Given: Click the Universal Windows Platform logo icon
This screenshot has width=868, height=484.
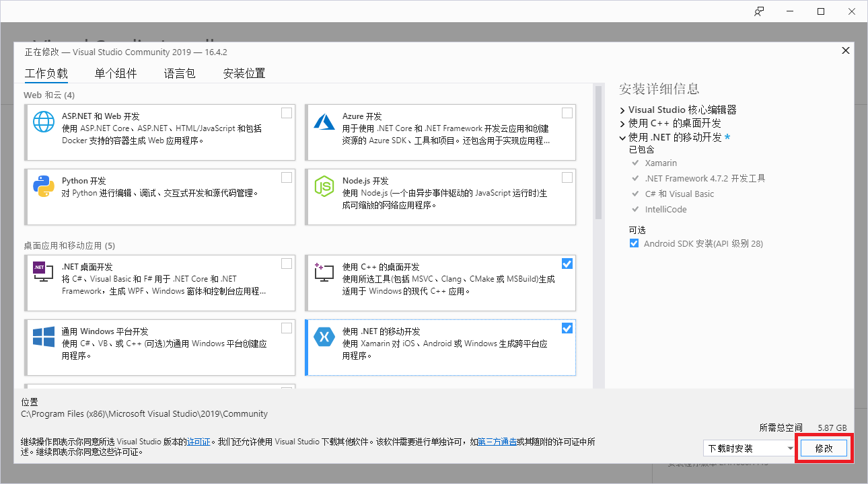Looking at the screenshot, I should point(44,337).
